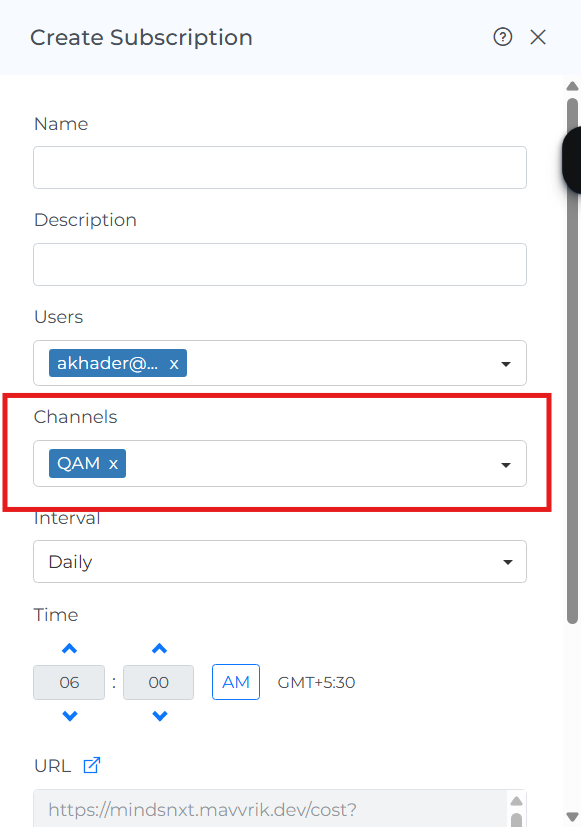Click the panel scrollbar down arrow
This screenshot has width=581, height=830.
(572, 816)
